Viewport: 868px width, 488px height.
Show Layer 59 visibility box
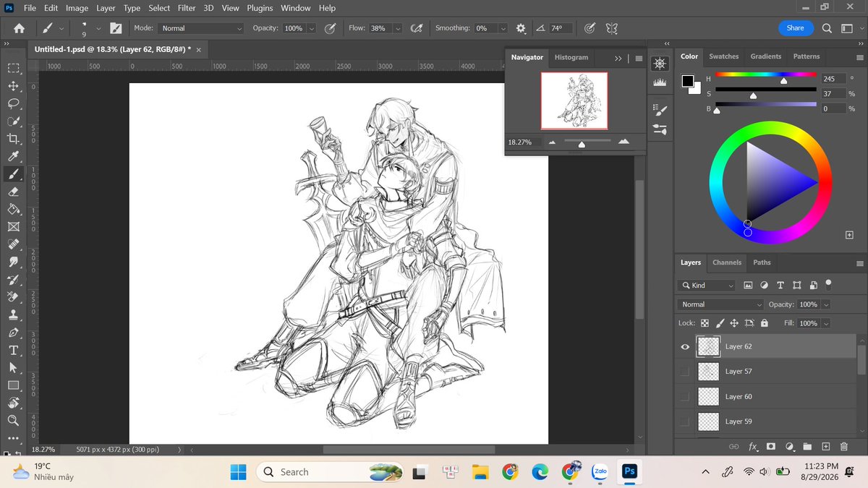[x=685, y=421]
